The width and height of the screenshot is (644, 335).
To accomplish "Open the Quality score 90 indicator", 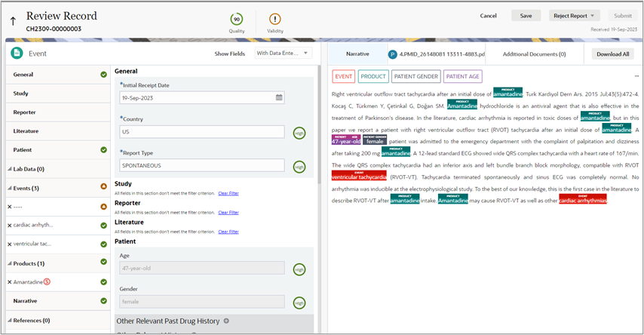I will [237, 19].
